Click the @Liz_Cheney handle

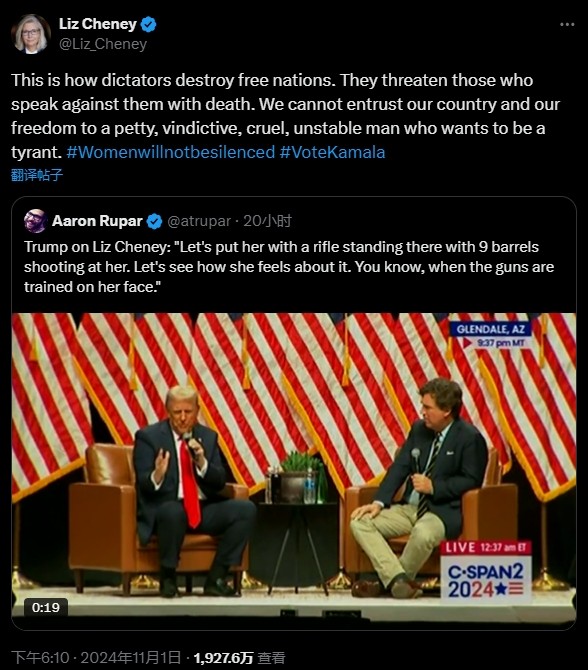click(103, 44)
